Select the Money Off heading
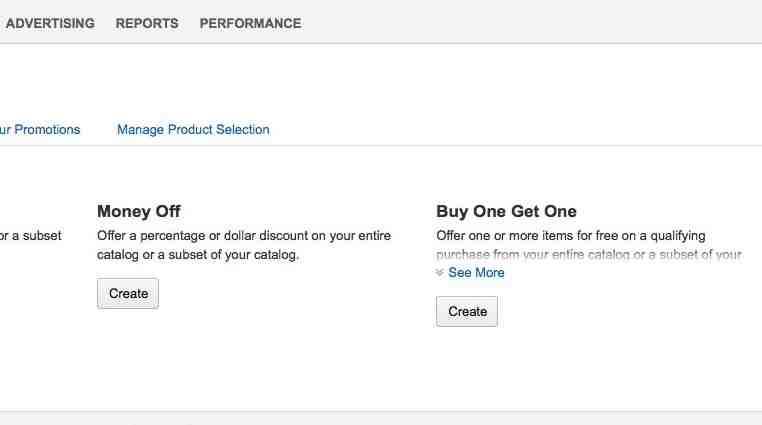 point(139,211)
